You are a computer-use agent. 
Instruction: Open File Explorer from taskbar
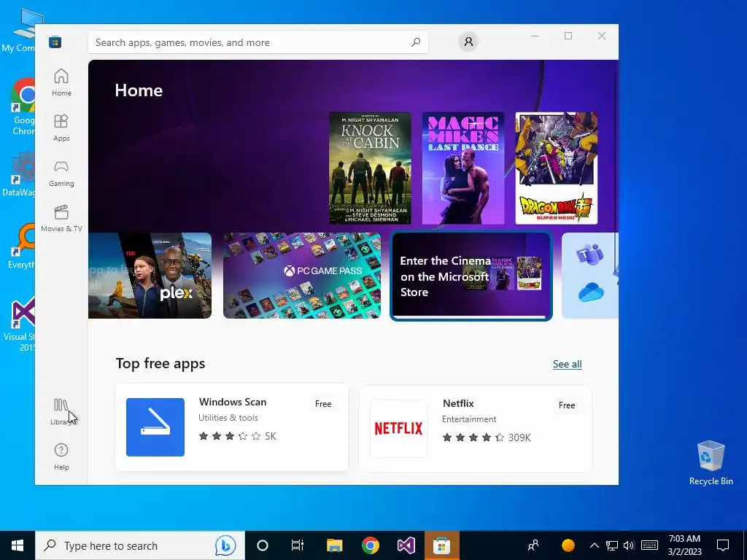tap(334, 545)
